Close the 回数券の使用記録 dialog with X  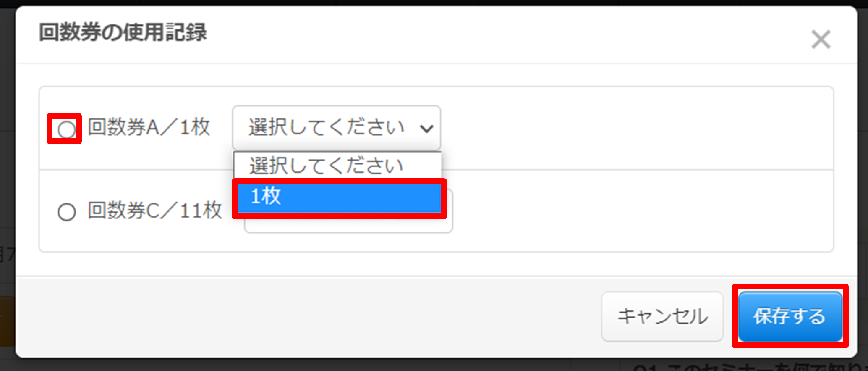click(x=821, y=39)
